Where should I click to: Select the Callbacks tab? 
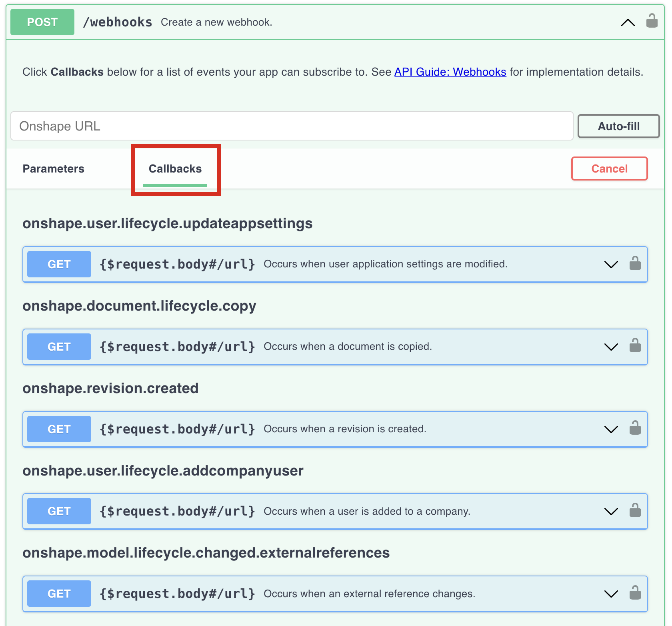coord(175,169)
